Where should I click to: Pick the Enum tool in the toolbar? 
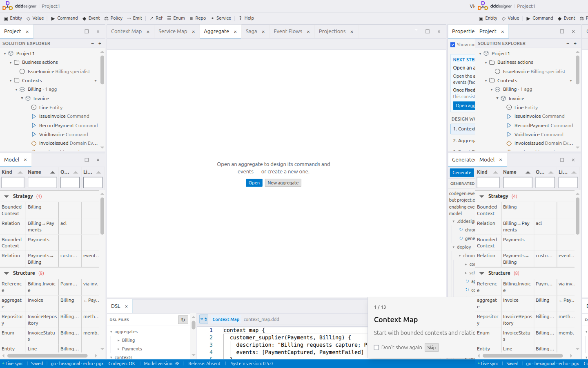pos(176,18)
